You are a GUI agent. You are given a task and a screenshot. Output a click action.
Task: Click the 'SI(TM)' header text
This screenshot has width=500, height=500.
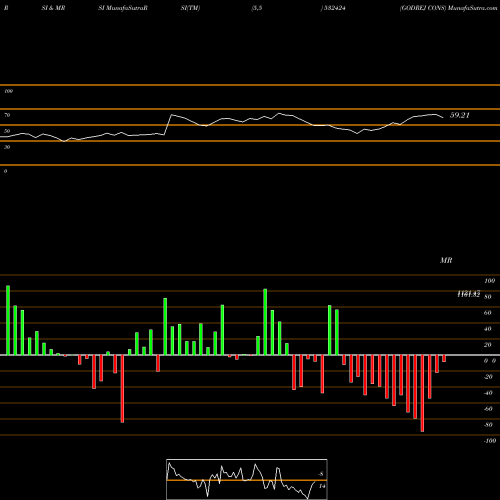[x=190, y=8]
